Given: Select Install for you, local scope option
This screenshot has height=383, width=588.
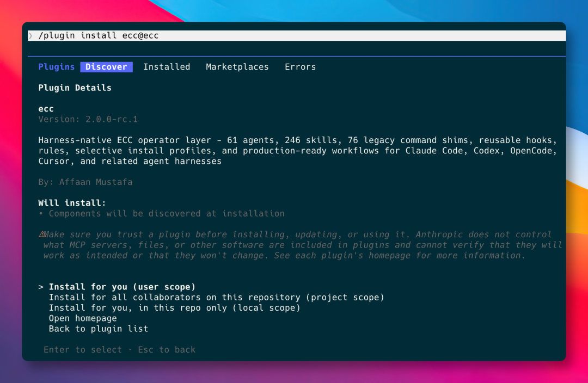Looking at the screenshot, I should [174, 308].
